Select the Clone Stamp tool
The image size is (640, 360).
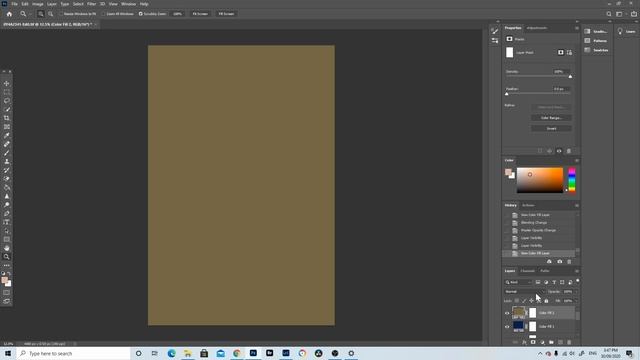click(7, 162)
